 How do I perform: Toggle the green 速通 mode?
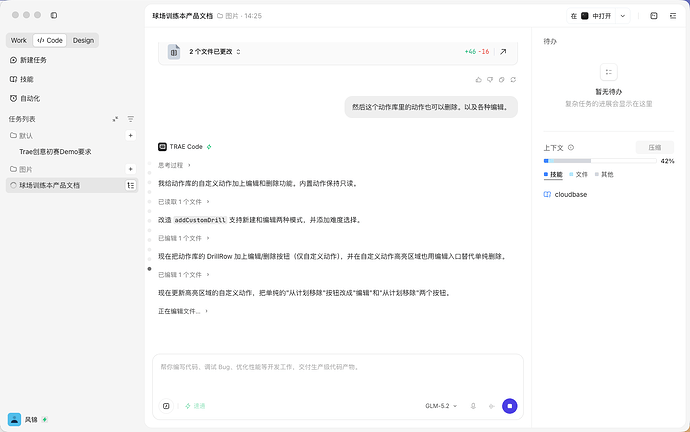pos(195,406)
